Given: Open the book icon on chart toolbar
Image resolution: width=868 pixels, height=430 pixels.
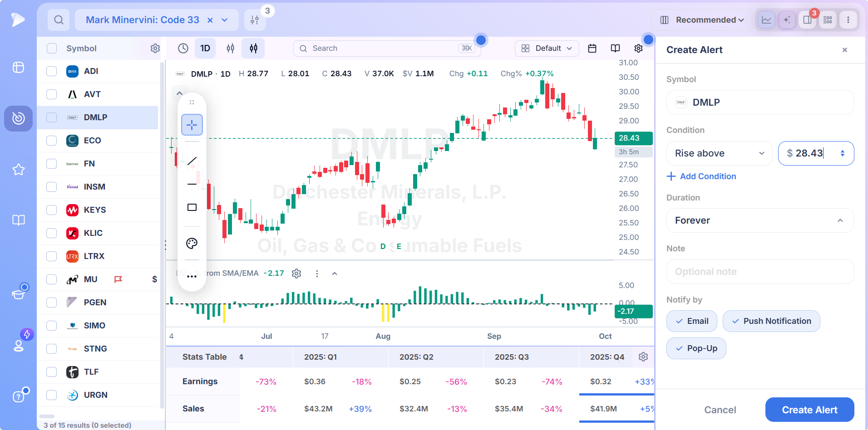Looking at the screenshot, I should (615, 48).
